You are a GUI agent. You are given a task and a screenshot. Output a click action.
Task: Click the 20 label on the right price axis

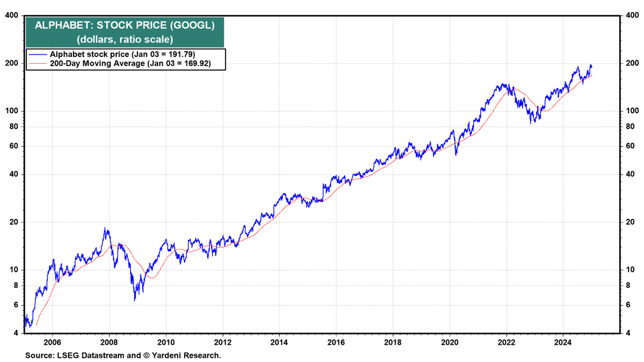coord(630,222)
